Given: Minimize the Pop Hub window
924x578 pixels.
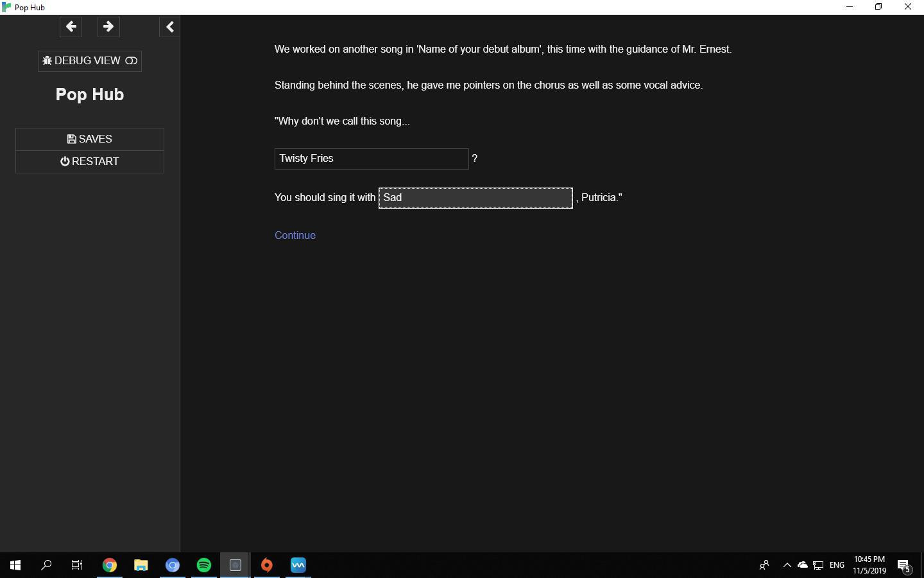Looking at the screenshot, I should [850, 7].
